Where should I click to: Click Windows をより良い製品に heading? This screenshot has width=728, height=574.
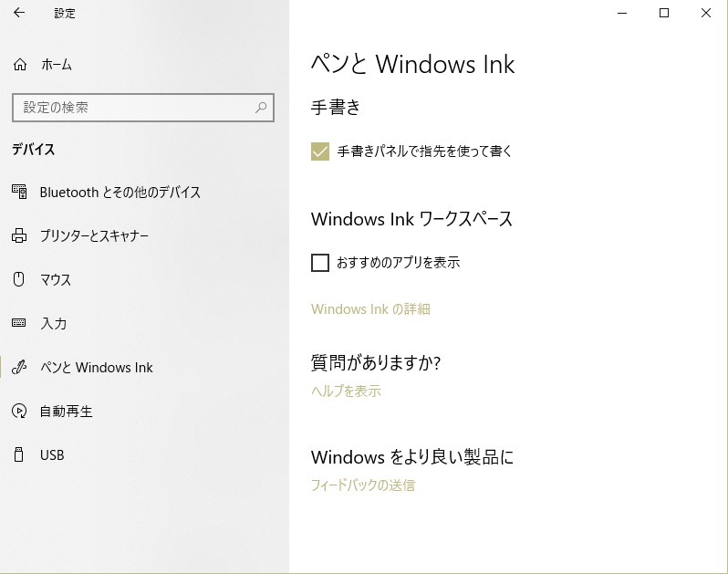(412, 457)
